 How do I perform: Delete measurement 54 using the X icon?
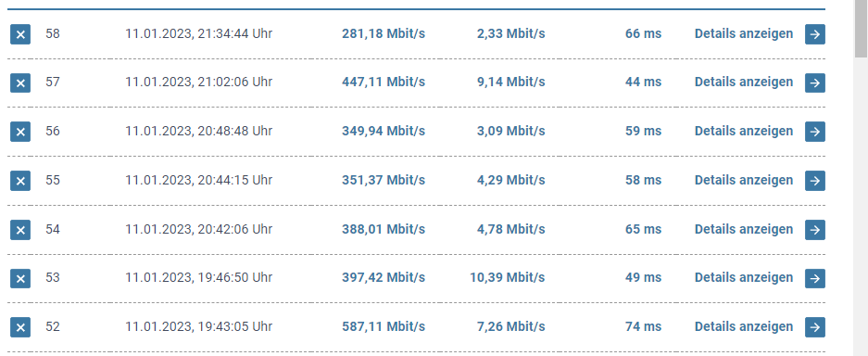pyautogui.click(x=20, y=230)
